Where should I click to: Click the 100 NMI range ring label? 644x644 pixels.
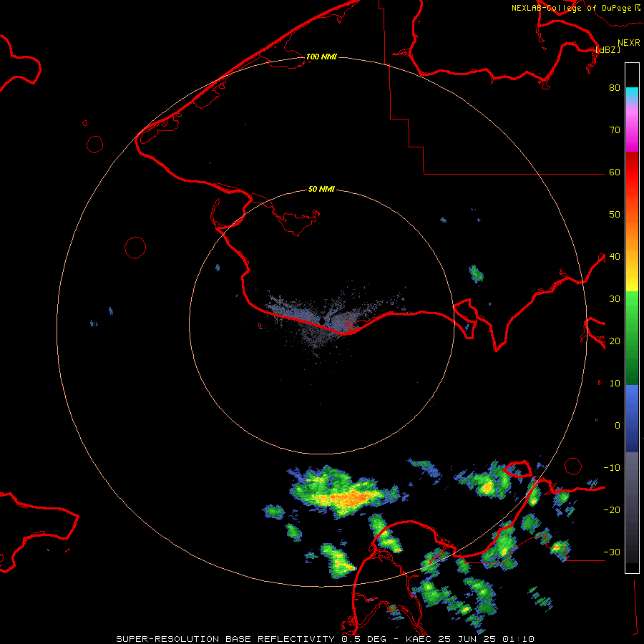click(321, 57)
